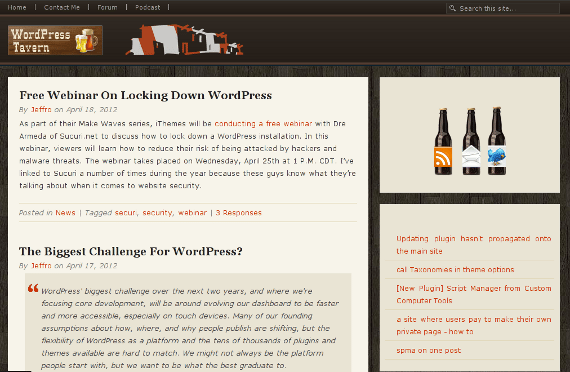Click the WordPress Tavern logo
Image resolution: width=570 pixels, height=372 pixels.
tap(55, 40)
